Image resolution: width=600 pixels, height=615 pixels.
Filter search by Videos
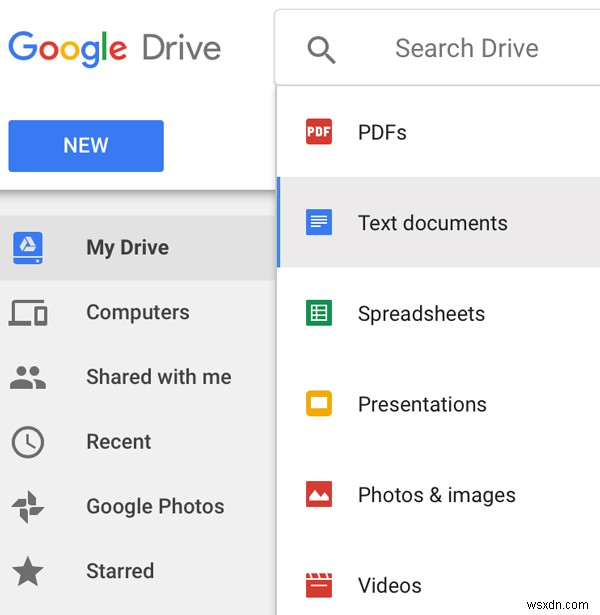pyautogui.click(x=438, y=577)
